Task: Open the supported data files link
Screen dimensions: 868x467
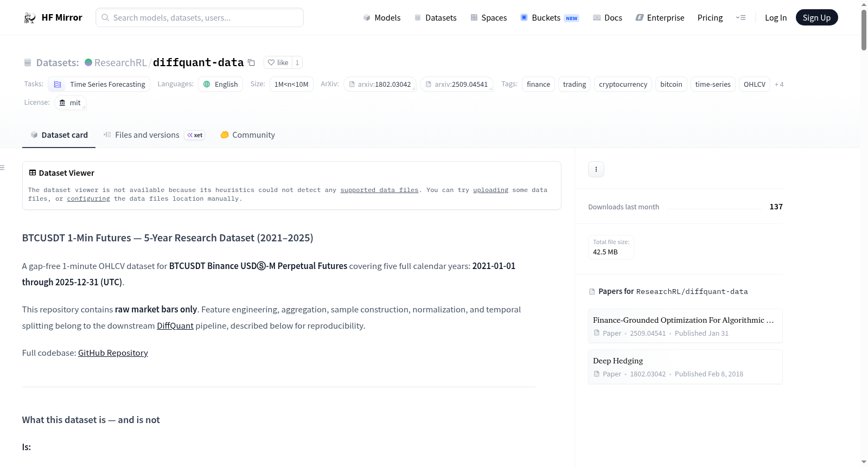Action: click(379, 190)
